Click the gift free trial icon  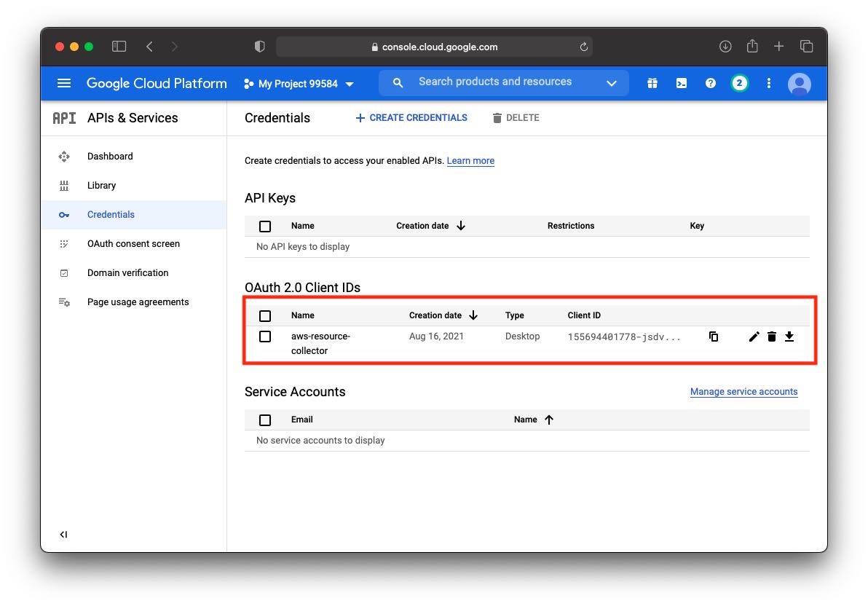pyautogui.click(x=652, y=84)
